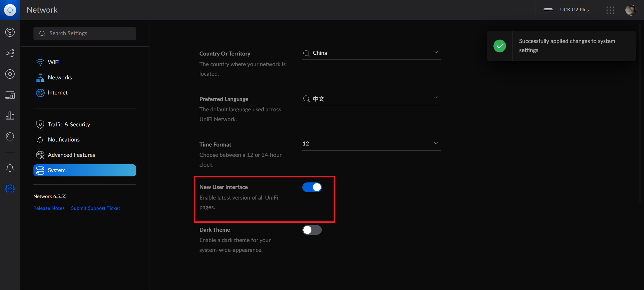Go to Networks settings

[x=85, y=77]
